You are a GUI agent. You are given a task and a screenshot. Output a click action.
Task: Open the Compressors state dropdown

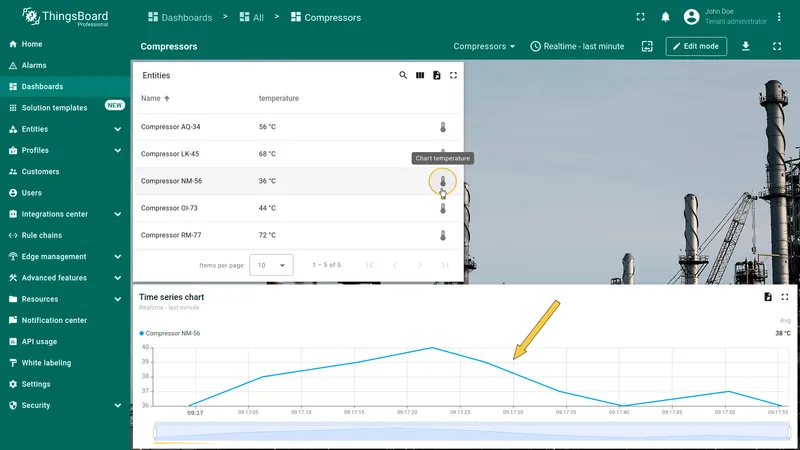(484, 46)
